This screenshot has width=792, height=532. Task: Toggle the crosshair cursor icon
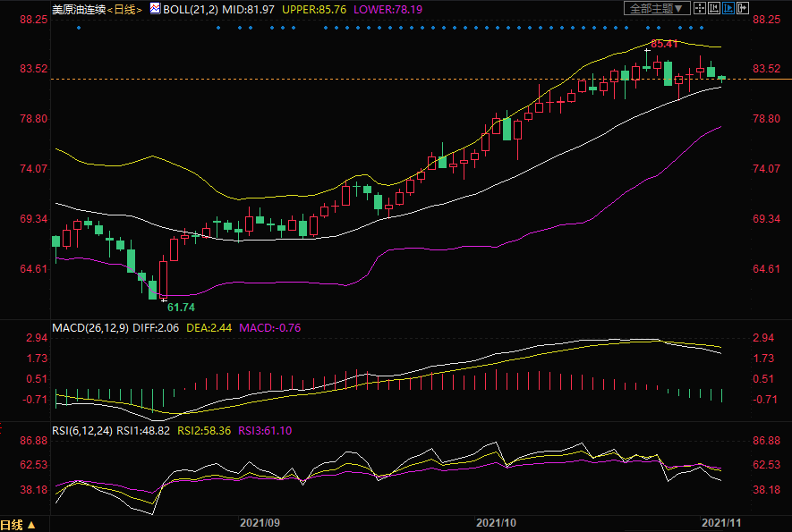tap(700, 8)
